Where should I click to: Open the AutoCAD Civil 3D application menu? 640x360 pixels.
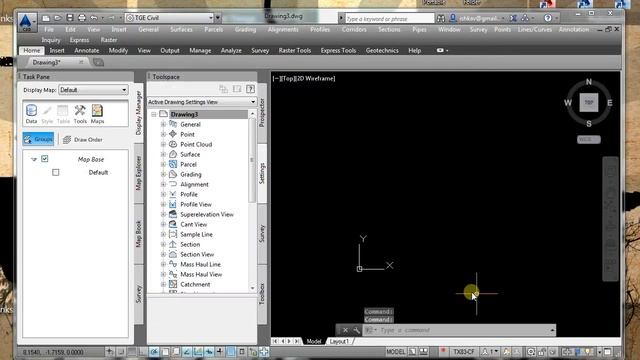pyautogui.click(x=27, y=22)
